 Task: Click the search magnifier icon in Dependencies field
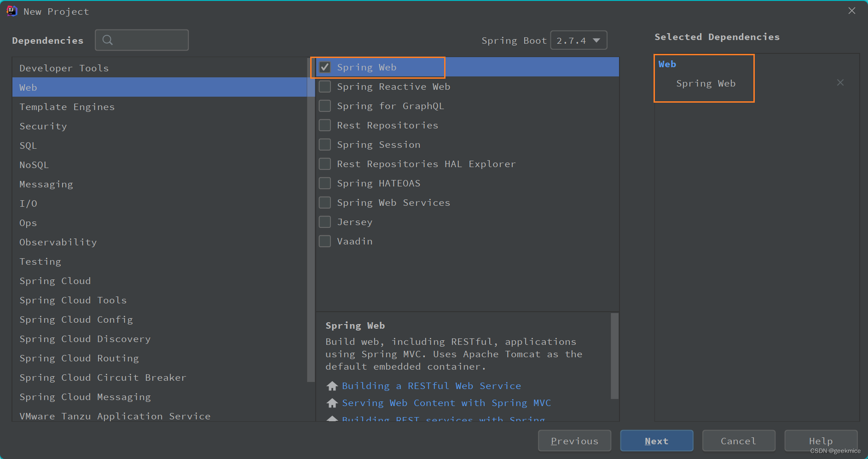point(108,40)
